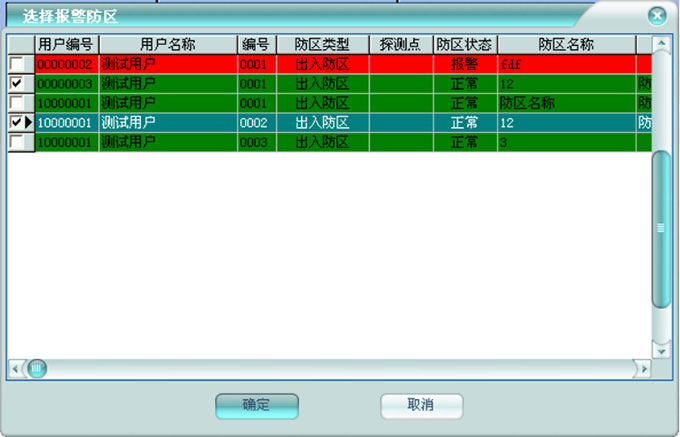
Task: Click the vertical scrollbar up arrow
Action: coord(659,44)
